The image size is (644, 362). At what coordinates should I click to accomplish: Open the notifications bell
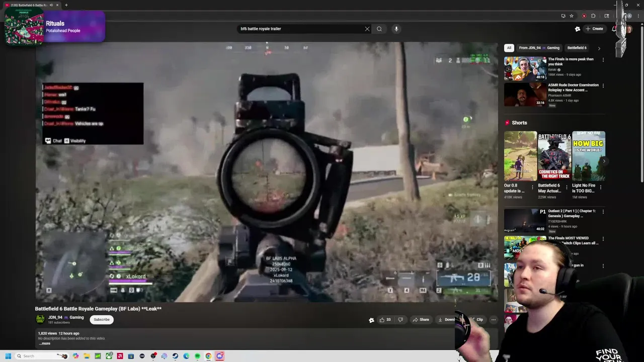[614, 29]
